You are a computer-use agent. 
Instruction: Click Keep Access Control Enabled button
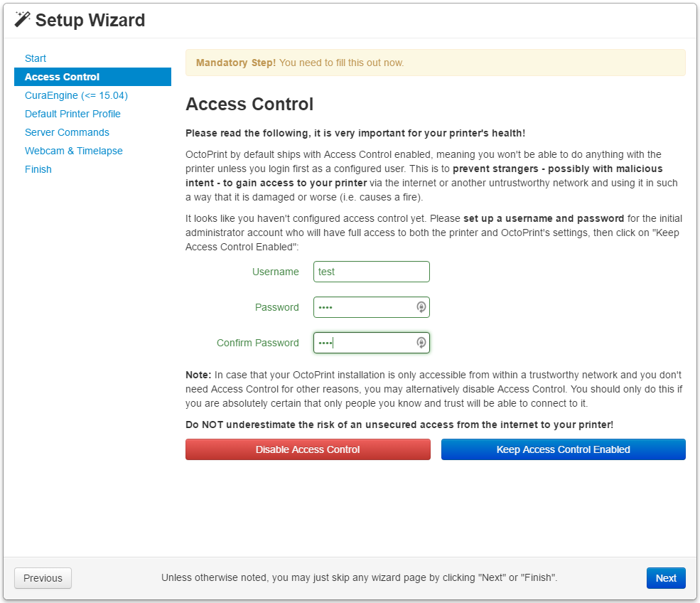click(x=564, y=449)
